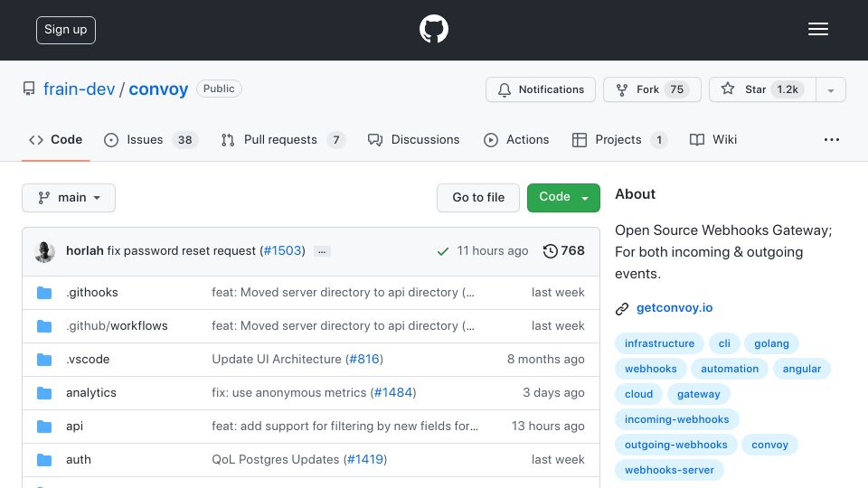Open the more tabs ellipsis menu
Viewport: 868px width, 488px height.
[832, 139]
